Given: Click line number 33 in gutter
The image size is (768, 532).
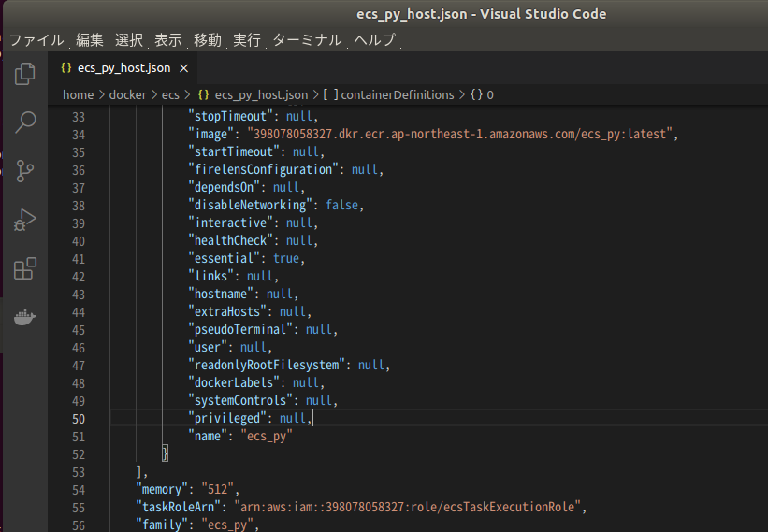Looking at the screenshot, I should tap(79, 118).
